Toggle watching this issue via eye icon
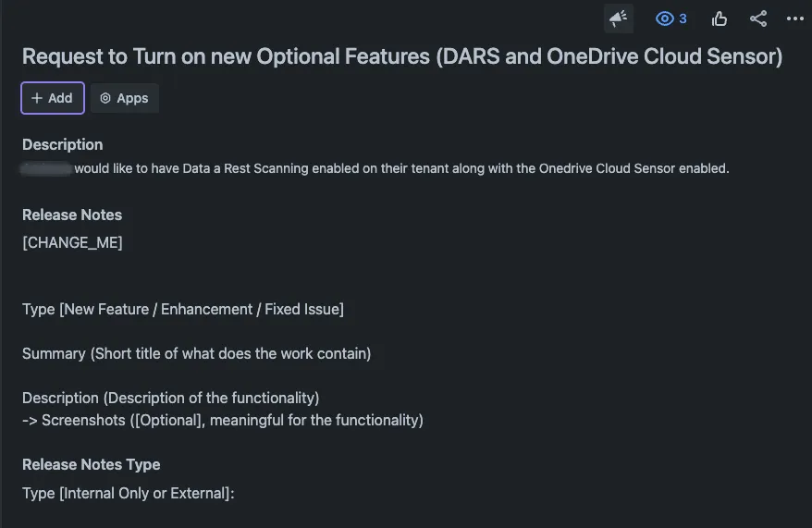Viewport: 812px width, 528px height. tap(664, 18)
